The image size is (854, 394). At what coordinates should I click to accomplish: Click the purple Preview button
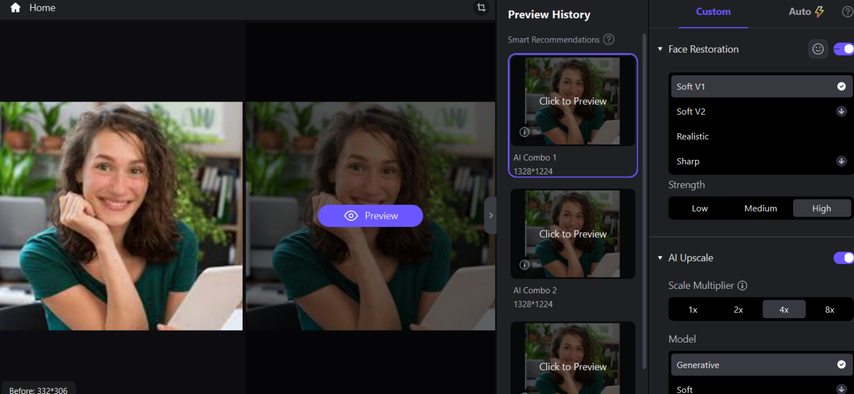point(370,216)
